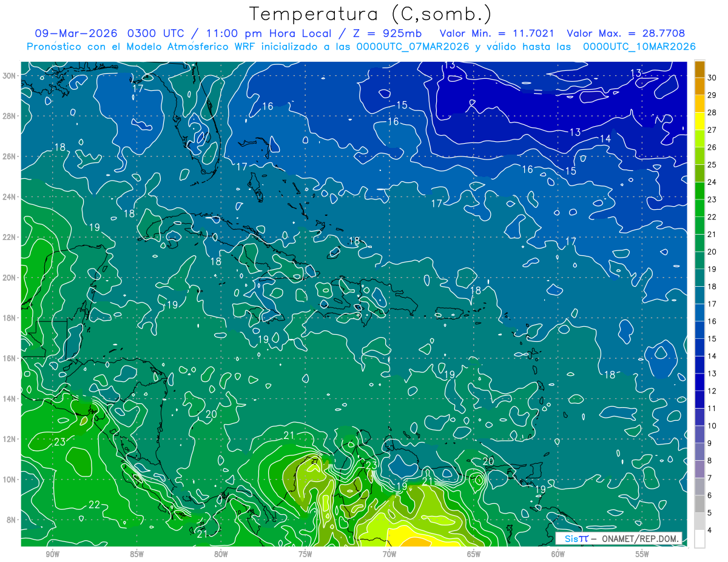Screen dimensions: 728x562
Task: Click the '8N' latitude axis label
Action: pos(12,520)
